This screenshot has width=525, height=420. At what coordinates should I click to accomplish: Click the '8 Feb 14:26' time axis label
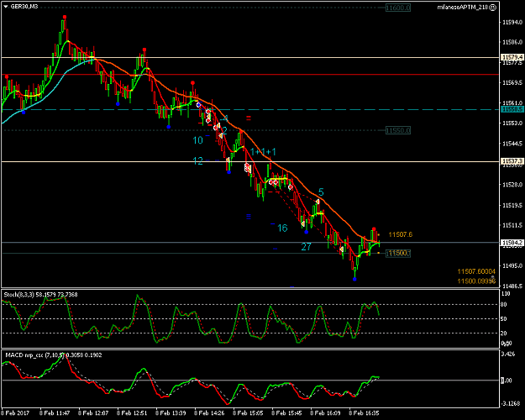(210, 413)
